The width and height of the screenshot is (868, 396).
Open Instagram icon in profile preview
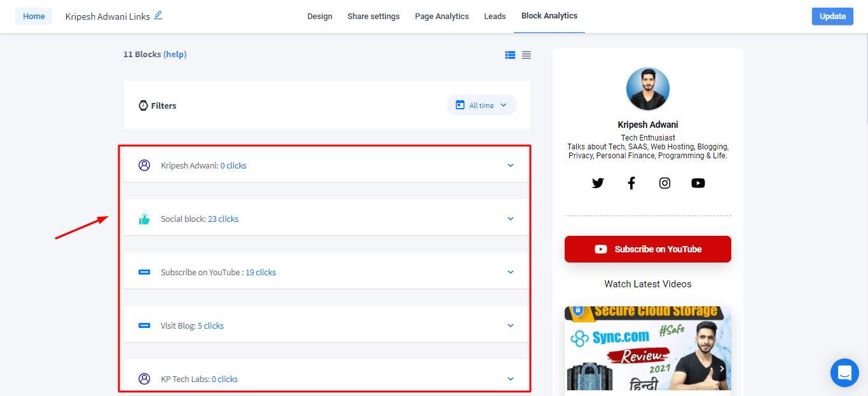coord(665,183)
